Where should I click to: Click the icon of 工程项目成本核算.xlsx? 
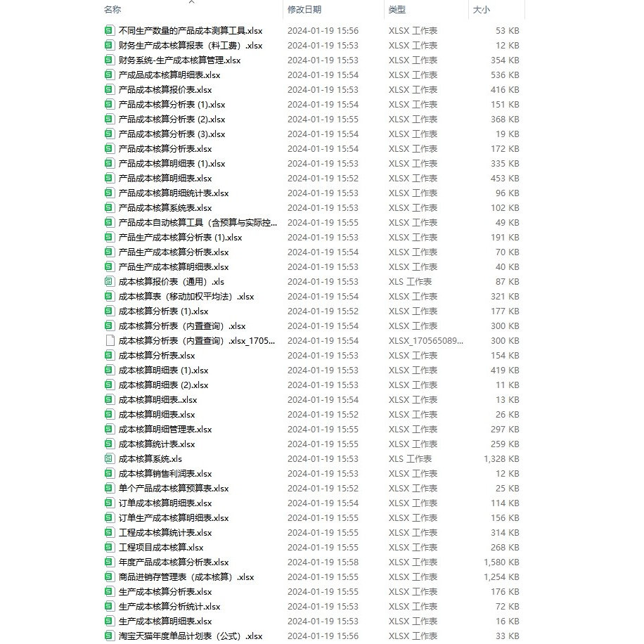[x=109, y=547]
